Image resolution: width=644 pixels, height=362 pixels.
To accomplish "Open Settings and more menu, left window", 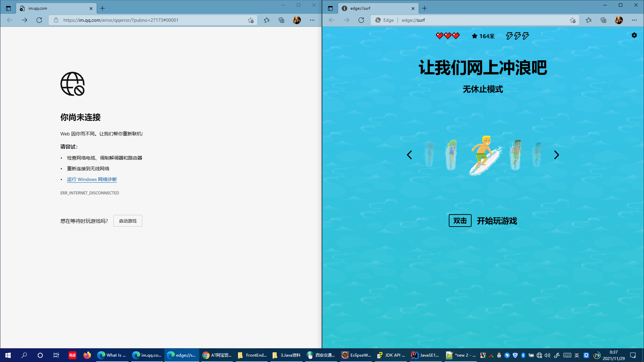I will (312, 20).
